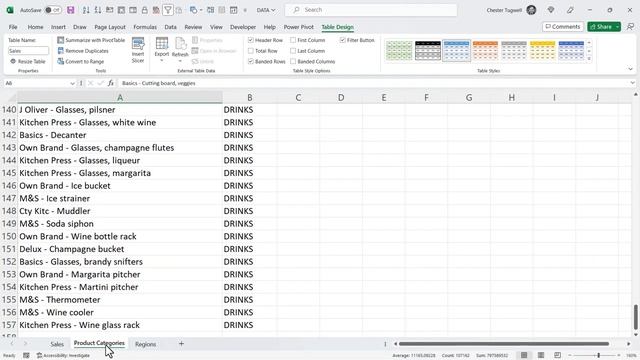The image size is (640, 360).
Task: Click into the Table Name field
Action: coord(28,51)
